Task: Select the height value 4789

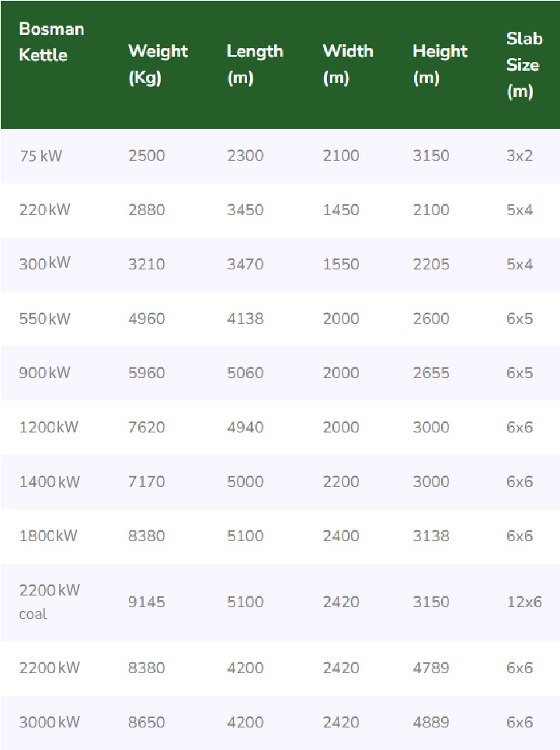Action: click(x=431, y=668)
